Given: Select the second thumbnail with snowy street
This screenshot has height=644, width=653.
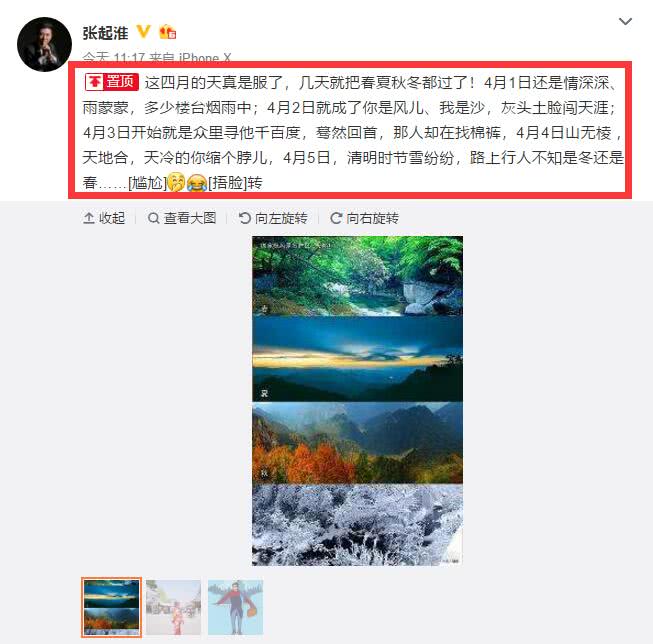Looking at the screenshot, I should [x=173, y=607].
